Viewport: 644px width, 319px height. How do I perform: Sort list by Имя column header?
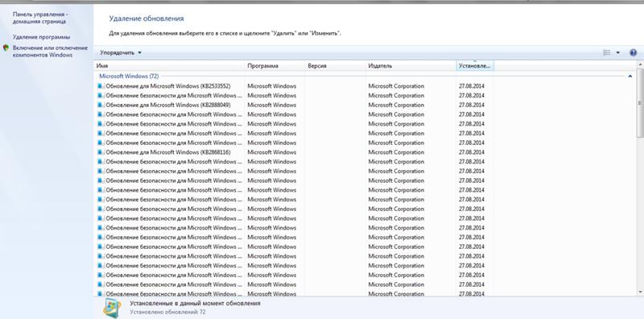pyautogui.click(x=170, y=66)
